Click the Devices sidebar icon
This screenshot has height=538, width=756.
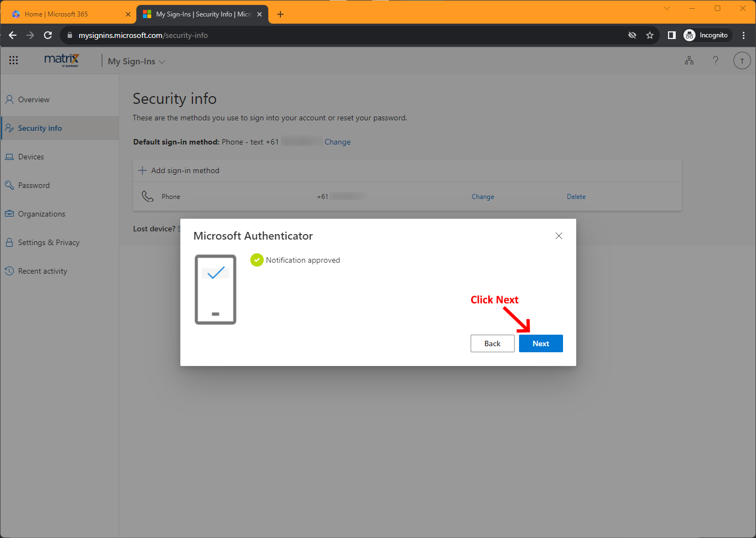click(x=9, y=156)
